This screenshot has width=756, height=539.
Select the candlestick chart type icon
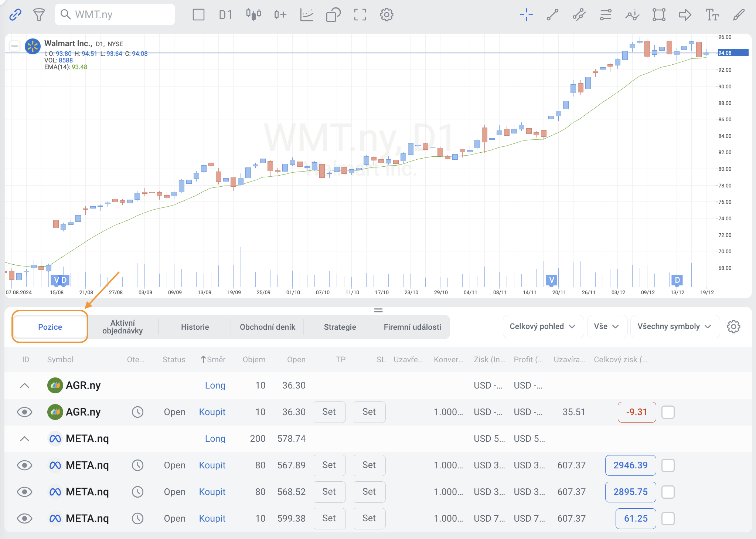(x=253, y=15)
